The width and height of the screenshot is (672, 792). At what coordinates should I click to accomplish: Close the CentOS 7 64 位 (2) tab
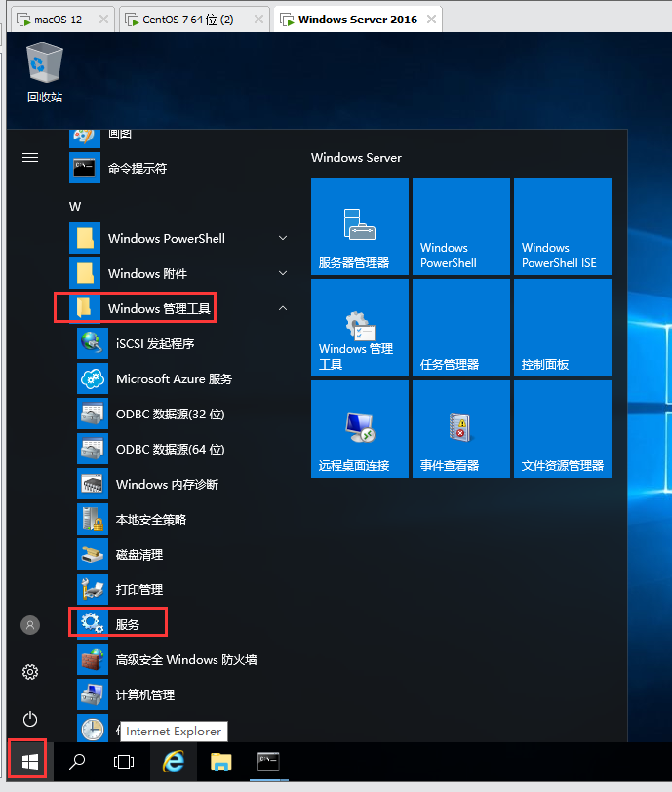click(258, 20)
